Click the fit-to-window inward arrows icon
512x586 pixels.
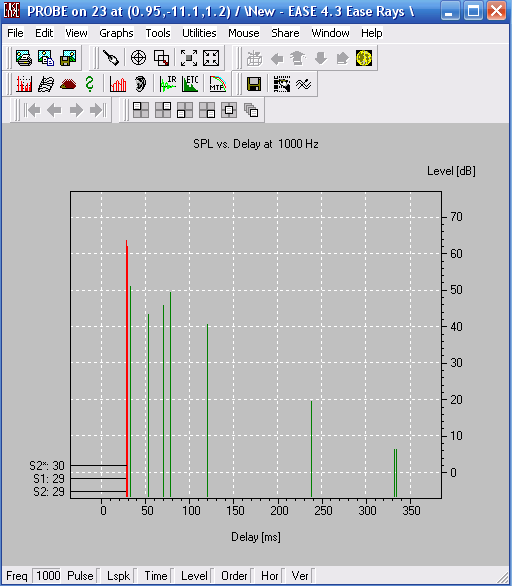coord(211,58)
